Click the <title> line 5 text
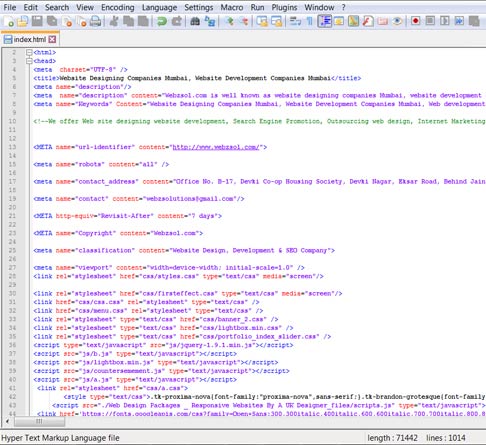Screen dimensions: 486x445 click(x=197, y=78)
